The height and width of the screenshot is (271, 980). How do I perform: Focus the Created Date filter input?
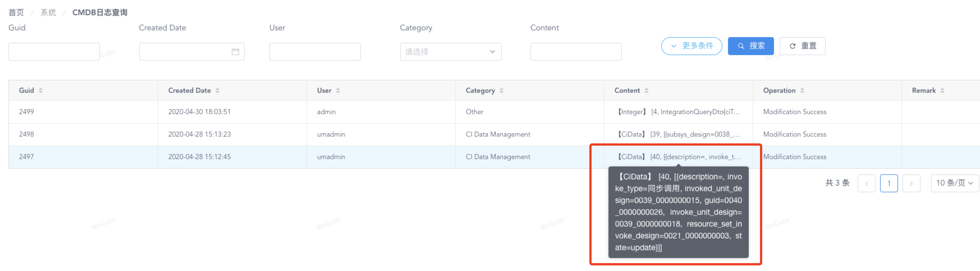click(x=192, y=52)
